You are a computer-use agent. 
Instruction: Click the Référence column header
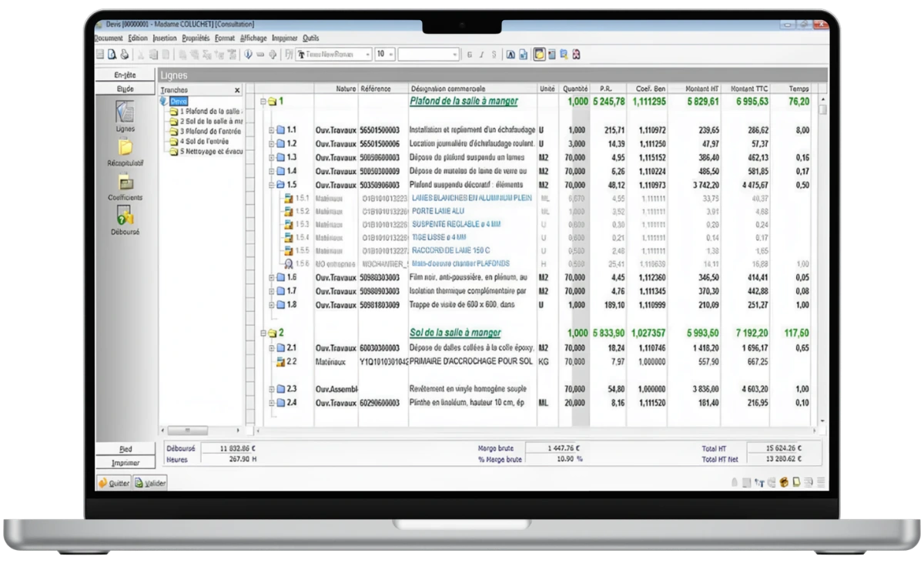(383, 89)
